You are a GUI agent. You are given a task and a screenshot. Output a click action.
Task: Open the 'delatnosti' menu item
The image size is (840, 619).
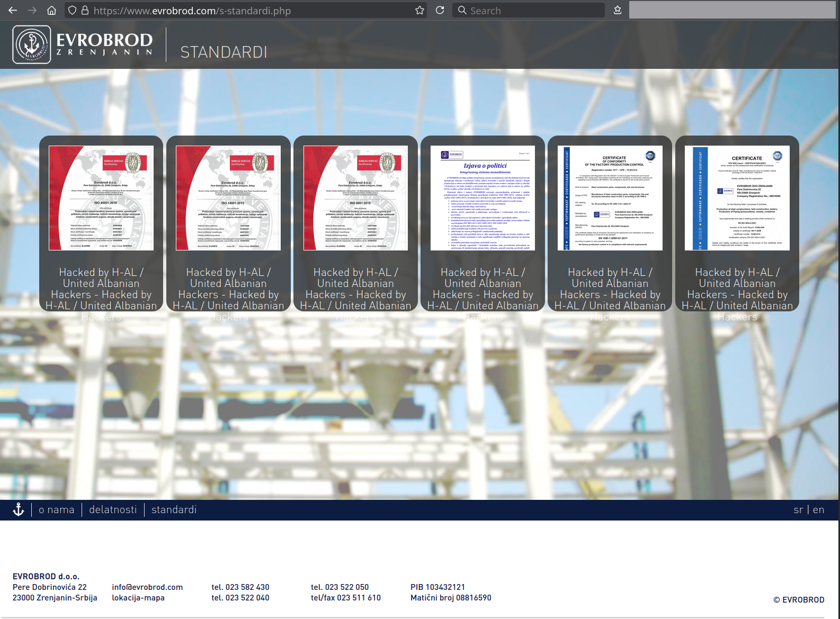tap(113, 510)
